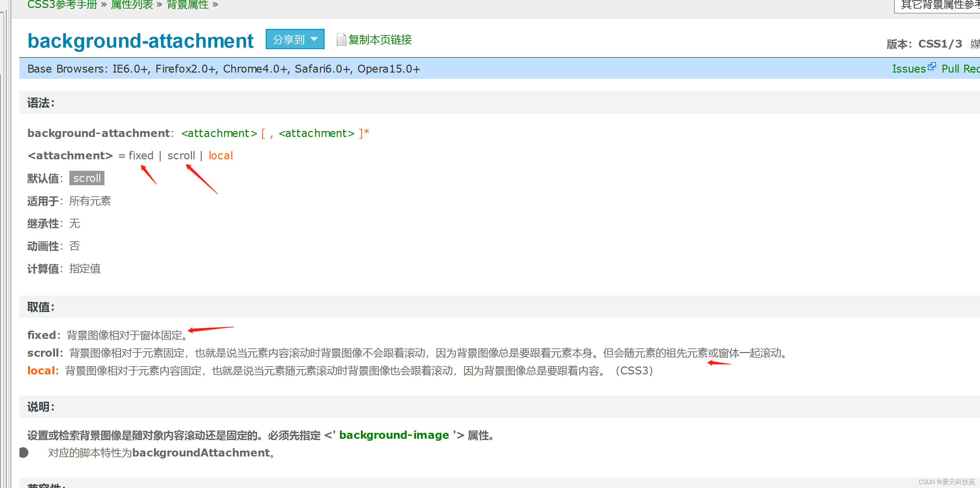Click the second <attachment> in brackets
This screenshot has width=980, height=488.
click(316, 133)
